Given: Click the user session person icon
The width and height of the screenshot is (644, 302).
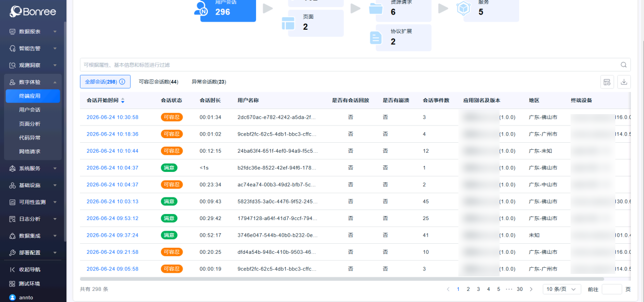Looking at the screenshot, I should (x=202, y=9).
